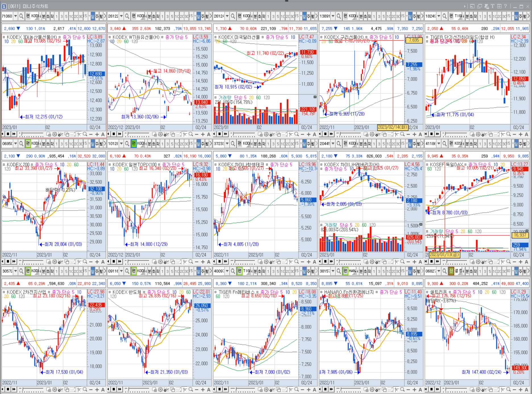
Task: Select 일 daily period for KODEX 차이나항셍테크 chart
Action: 304,144
